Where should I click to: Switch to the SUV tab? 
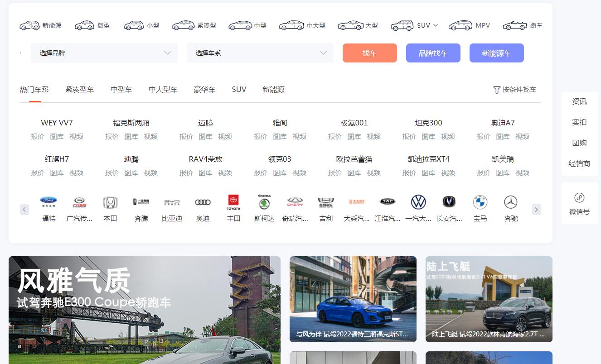(x=239, y=90)
